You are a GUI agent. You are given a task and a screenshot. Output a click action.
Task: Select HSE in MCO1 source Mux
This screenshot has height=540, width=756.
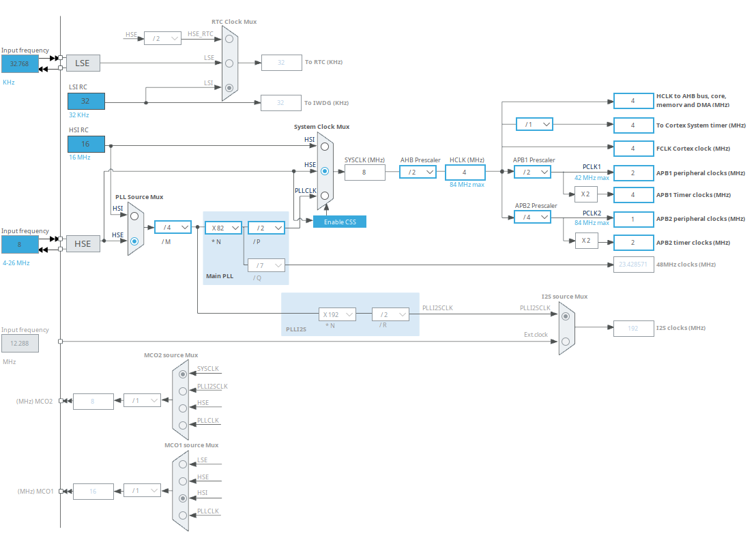183,481
